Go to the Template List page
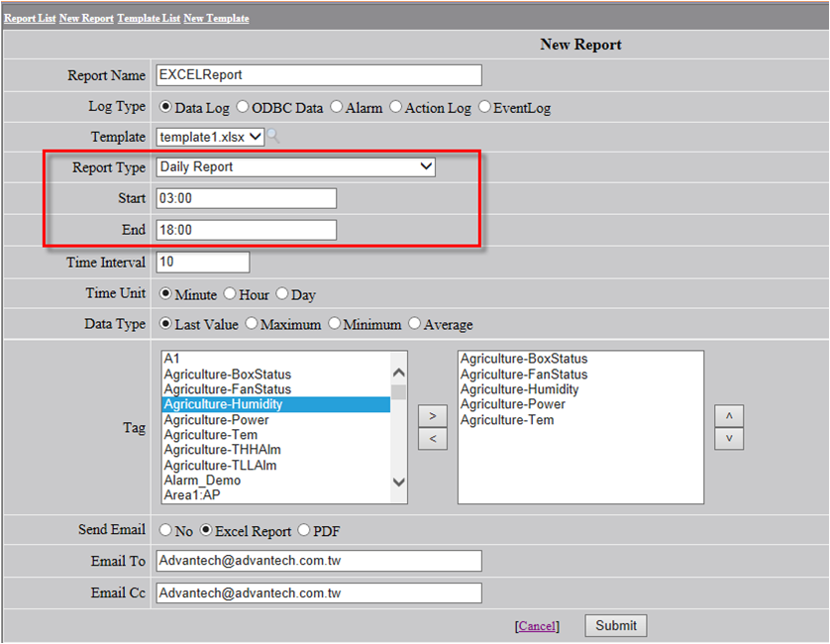Screen dimensions: 830x644 pos(148,18)
